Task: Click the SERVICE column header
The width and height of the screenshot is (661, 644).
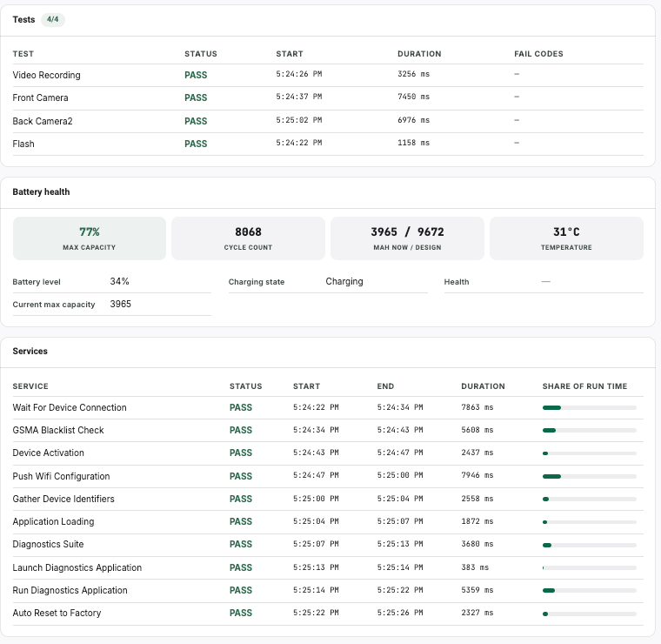Action: 30,386
